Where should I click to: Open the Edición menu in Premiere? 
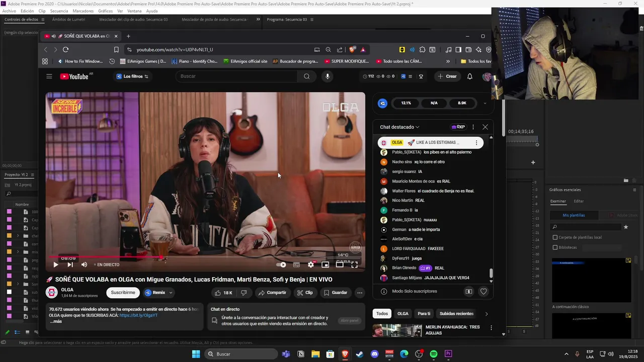point(27,11)
